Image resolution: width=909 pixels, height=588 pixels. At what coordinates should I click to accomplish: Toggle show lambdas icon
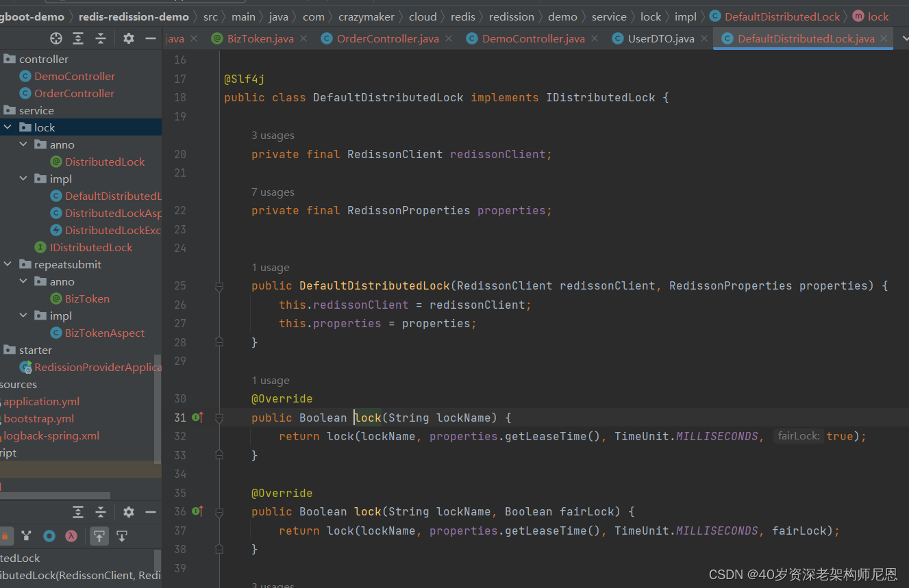(71, 536)
